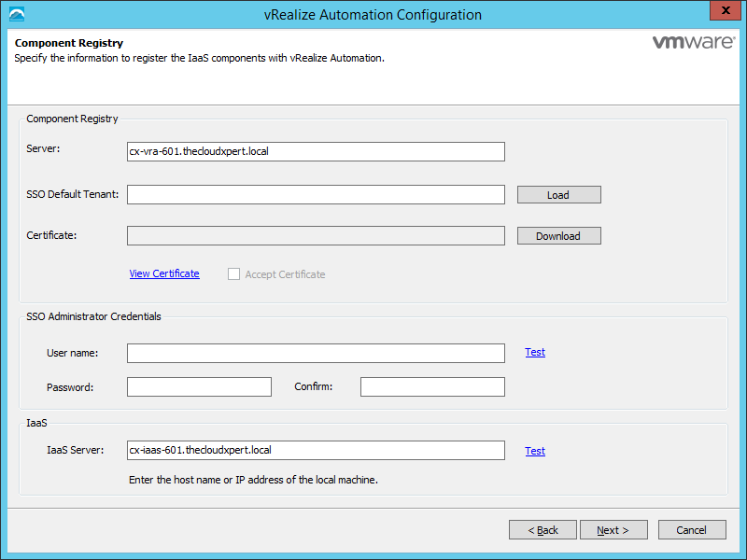Proceed with the Next button

click(x=613, y=530)
